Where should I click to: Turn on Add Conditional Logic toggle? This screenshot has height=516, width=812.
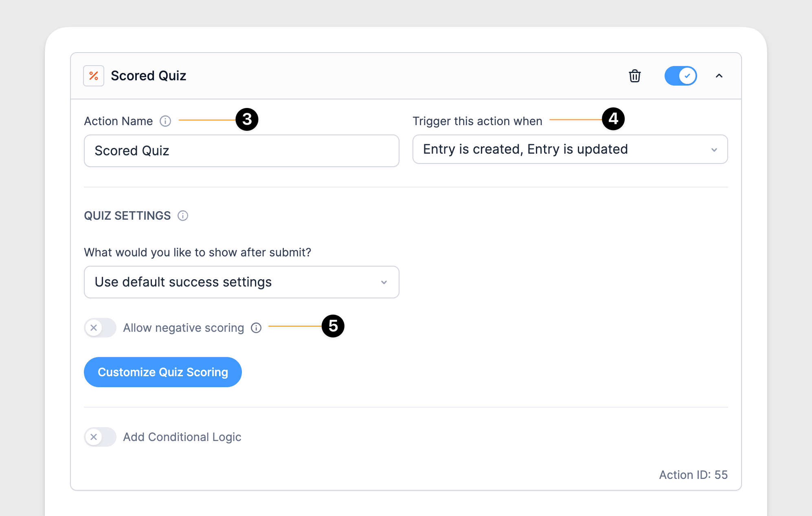100,437
